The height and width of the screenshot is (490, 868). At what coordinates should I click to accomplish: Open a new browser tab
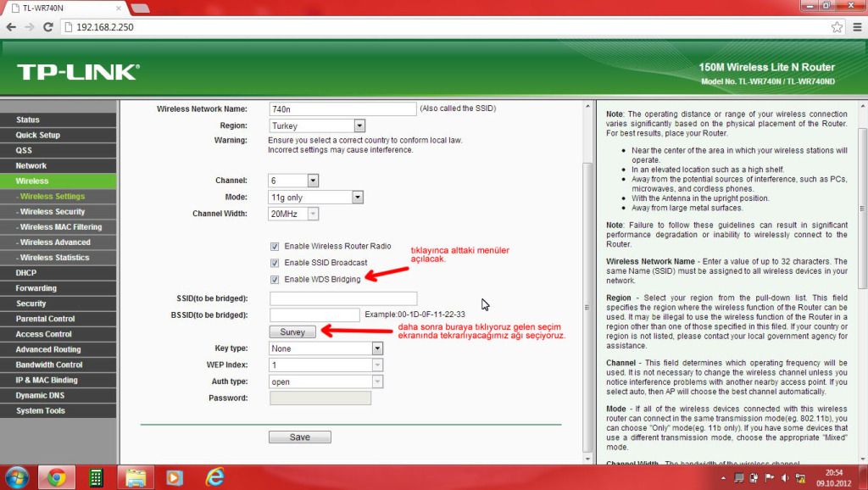[x=139, y=8]
